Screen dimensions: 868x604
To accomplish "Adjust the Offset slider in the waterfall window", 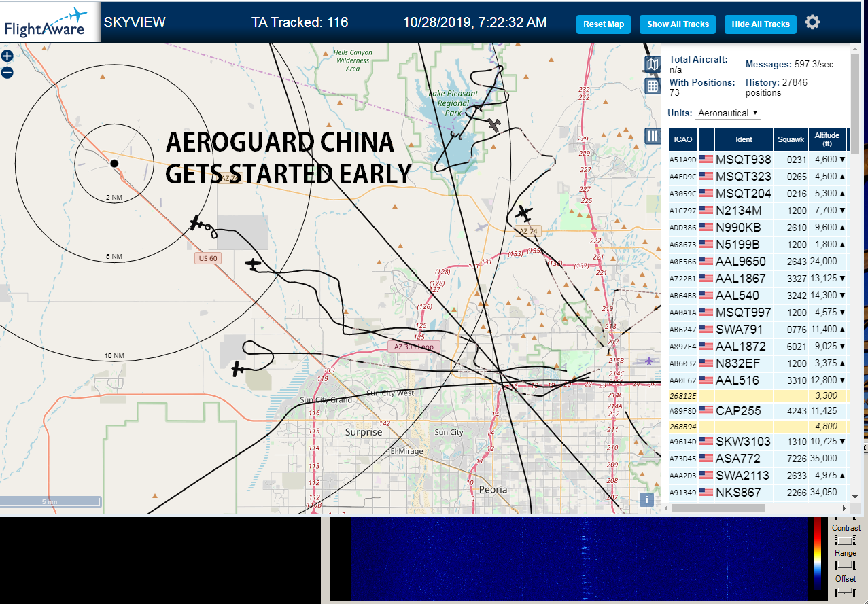I will pyautogui.click(x=845, y=592).
